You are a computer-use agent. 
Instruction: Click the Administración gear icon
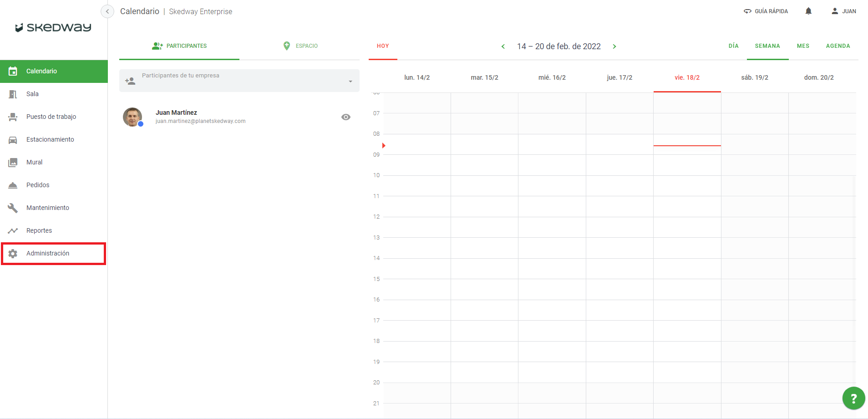pyautogui.click(x=13, y=254)
